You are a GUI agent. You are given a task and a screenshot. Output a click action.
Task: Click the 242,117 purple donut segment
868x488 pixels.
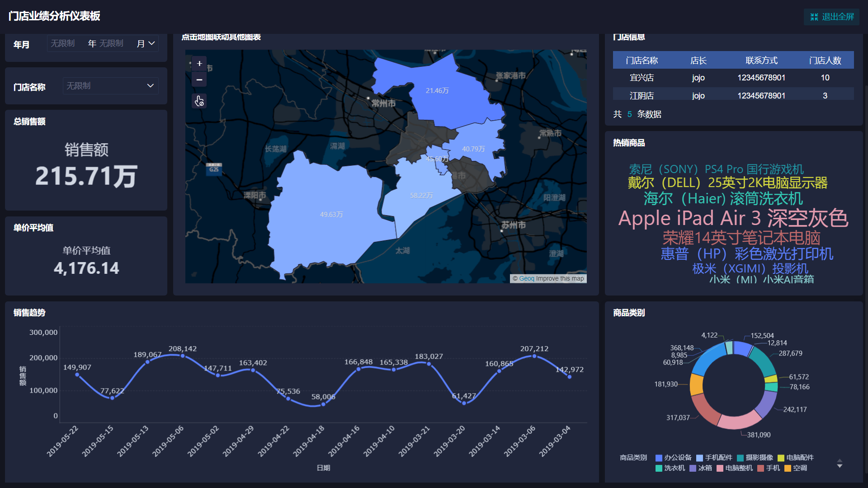click(767, 404)
